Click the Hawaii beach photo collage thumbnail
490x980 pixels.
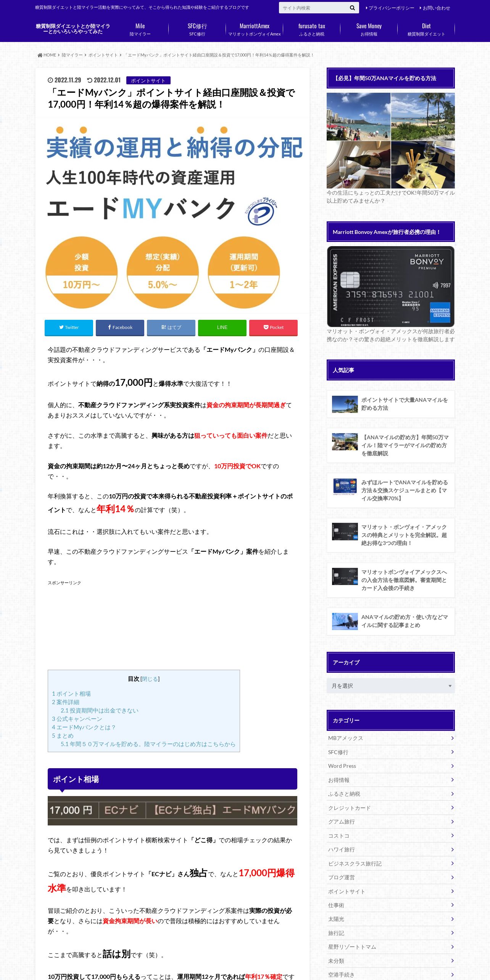390,141
